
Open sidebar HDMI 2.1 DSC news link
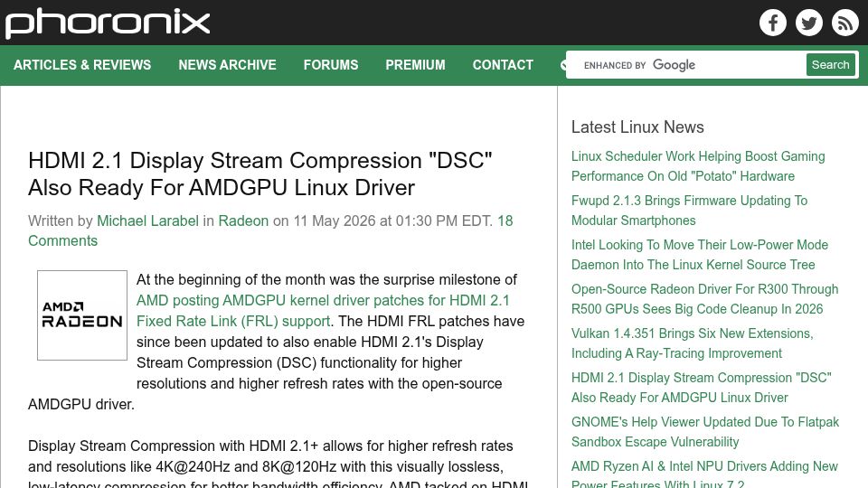pyautogui.click(x=702, y=388)
